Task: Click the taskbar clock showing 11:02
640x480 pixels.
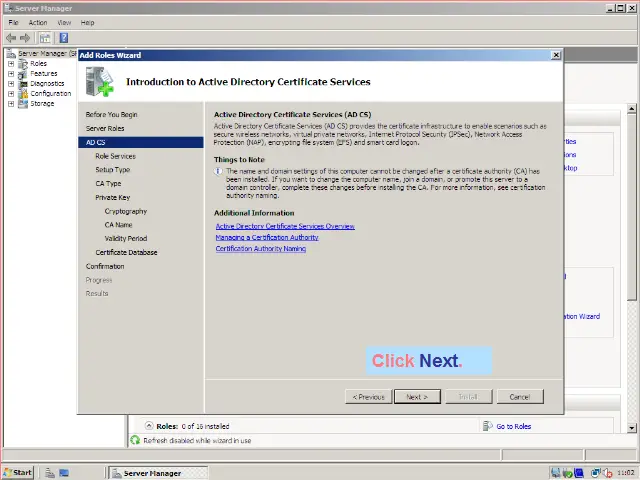Action: coord(625,473)
